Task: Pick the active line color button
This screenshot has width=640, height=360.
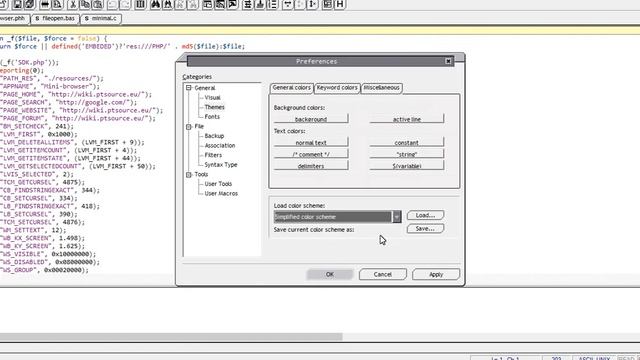Action: tap(407, 119)
